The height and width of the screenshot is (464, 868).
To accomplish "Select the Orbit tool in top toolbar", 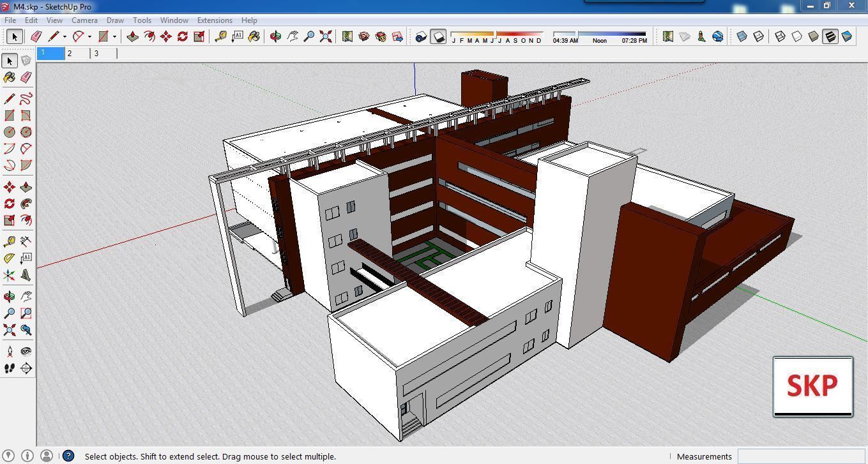I will (x=276, y=36).
